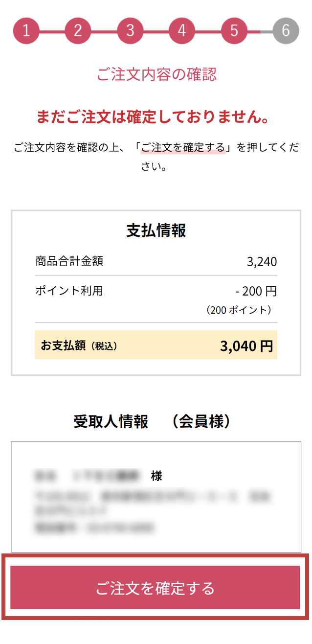The height and width of the screenshot is (644, 312).
Task: Select the 商品合計金額 label
Action: click(x=69, y=261)
